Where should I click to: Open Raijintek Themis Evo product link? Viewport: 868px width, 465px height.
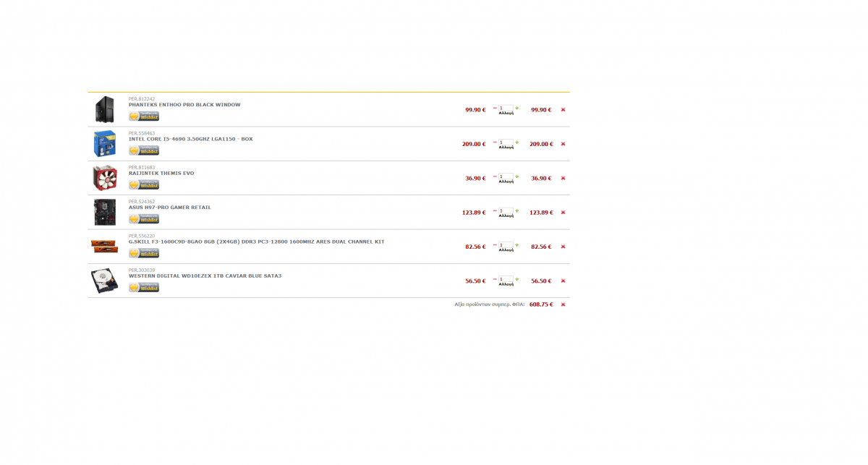(x=161, y=173)
